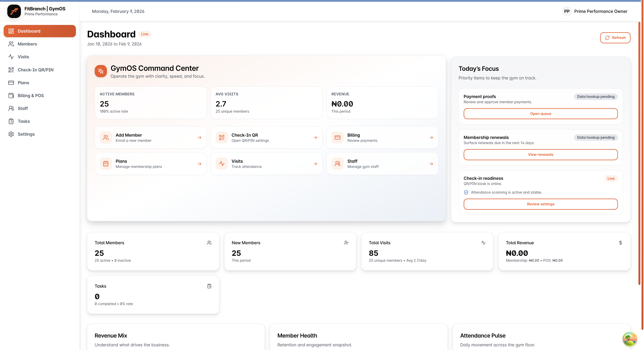
Task: Click the FitBranch GymOS logo
Action: pos(14,11)
